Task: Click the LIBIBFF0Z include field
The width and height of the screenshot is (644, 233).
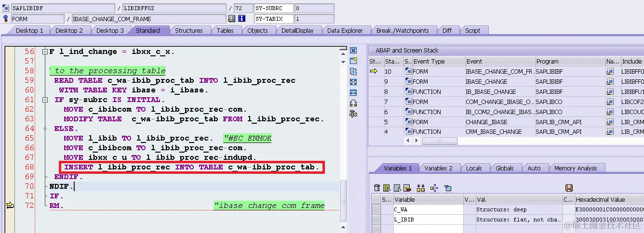Action: 174,8
